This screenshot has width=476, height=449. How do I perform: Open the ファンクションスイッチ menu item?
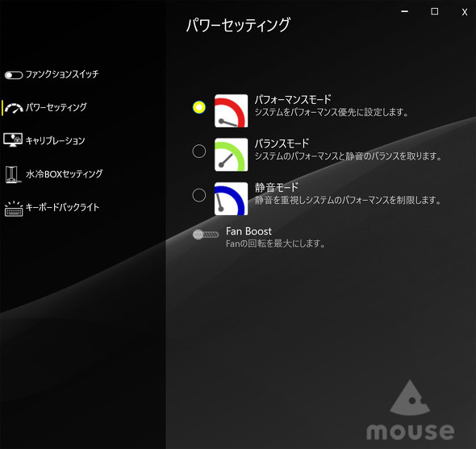62,74
